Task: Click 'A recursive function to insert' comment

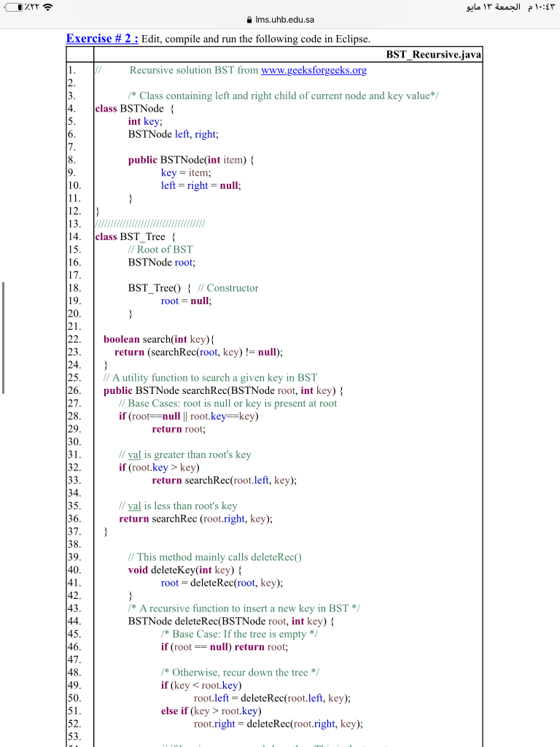Action: [x=244, y=608]
